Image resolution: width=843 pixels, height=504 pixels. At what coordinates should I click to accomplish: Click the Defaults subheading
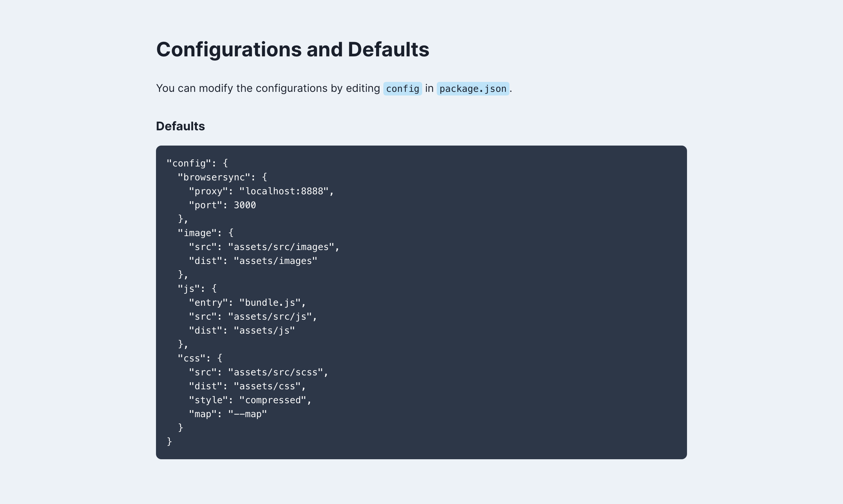[180, 126]
